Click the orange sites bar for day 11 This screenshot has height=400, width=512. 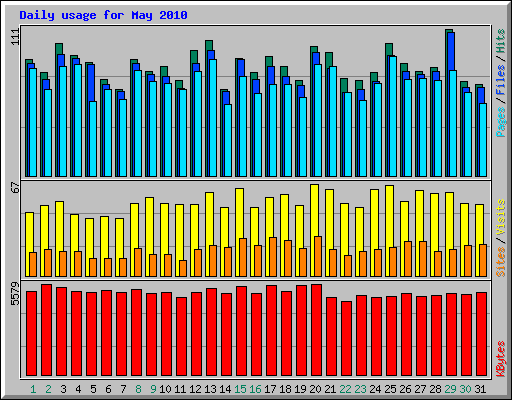click(183, 268)
